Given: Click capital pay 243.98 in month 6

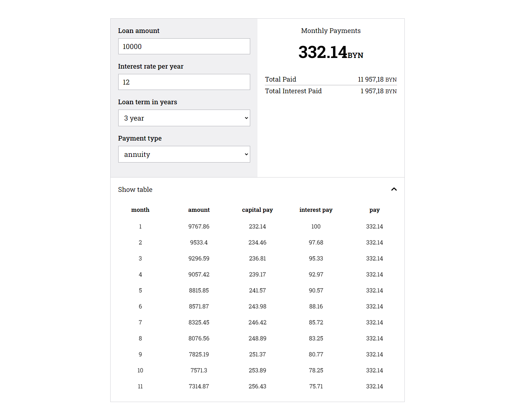Looking at the screenshot, I should [257, 306].
